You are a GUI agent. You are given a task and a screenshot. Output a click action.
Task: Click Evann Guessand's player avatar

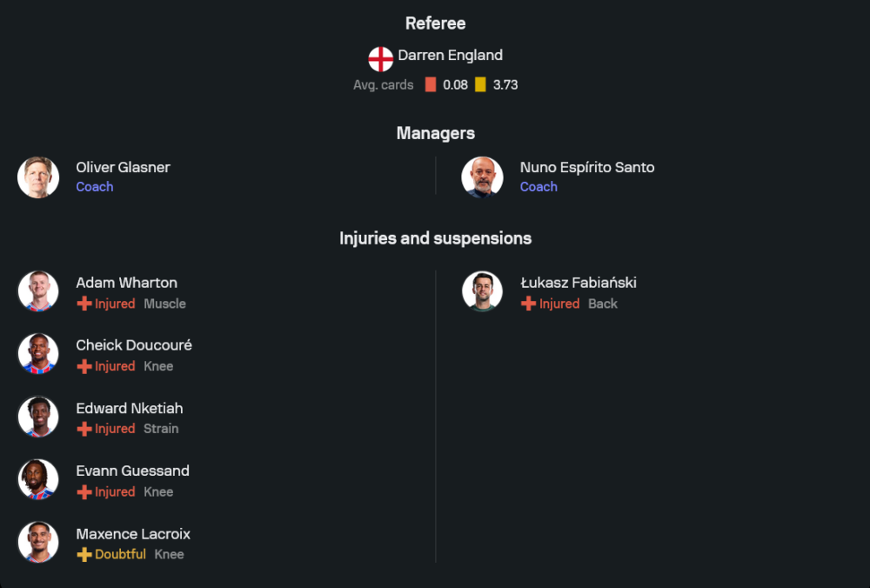38,479
